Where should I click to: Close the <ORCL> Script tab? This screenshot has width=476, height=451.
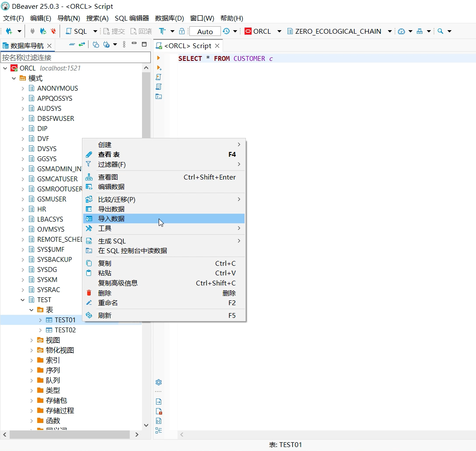217,46
